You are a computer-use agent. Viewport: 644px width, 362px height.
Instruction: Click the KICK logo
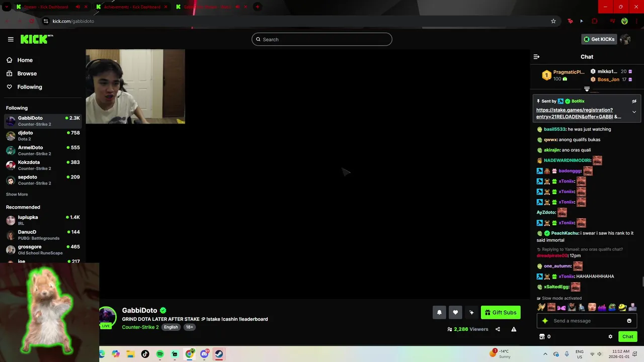point(36,39)
